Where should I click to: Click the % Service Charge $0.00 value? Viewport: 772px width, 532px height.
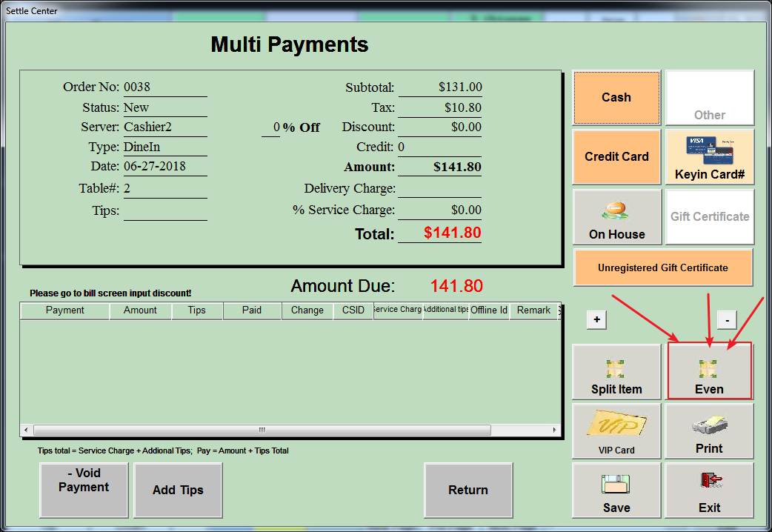point(466,210)
